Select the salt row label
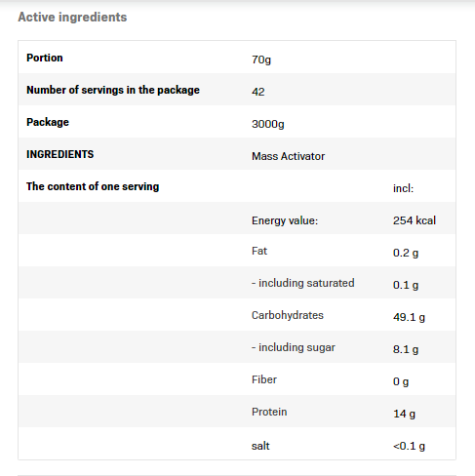This screenshot has height=476, width=475. tap(260, 446)
